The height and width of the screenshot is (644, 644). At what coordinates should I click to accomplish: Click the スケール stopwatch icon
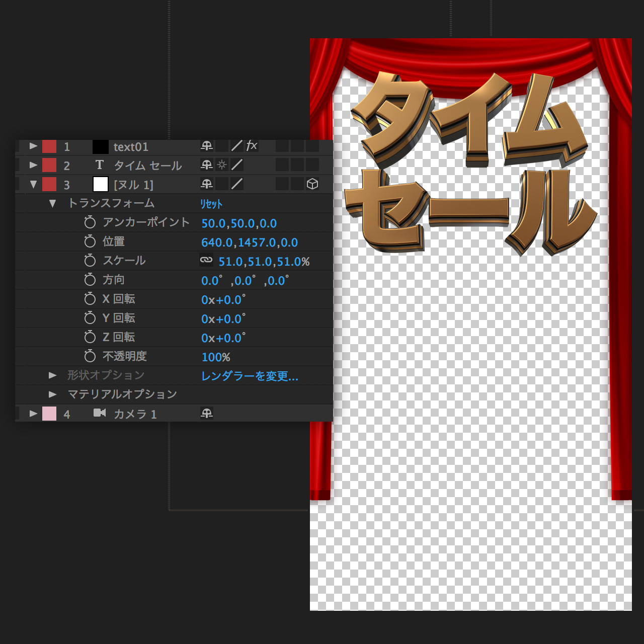coord(90,261)
